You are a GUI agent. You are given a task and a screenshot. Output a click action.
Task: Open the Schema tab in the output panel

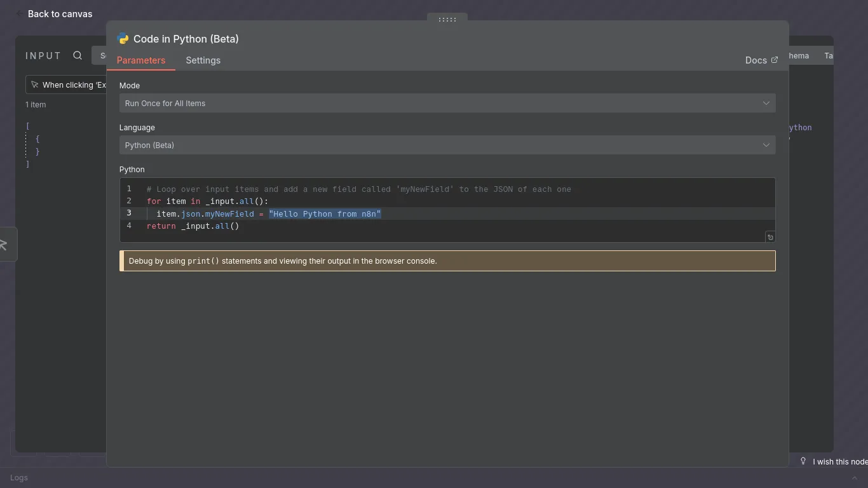pyautogui.click(x=798, y=56)
